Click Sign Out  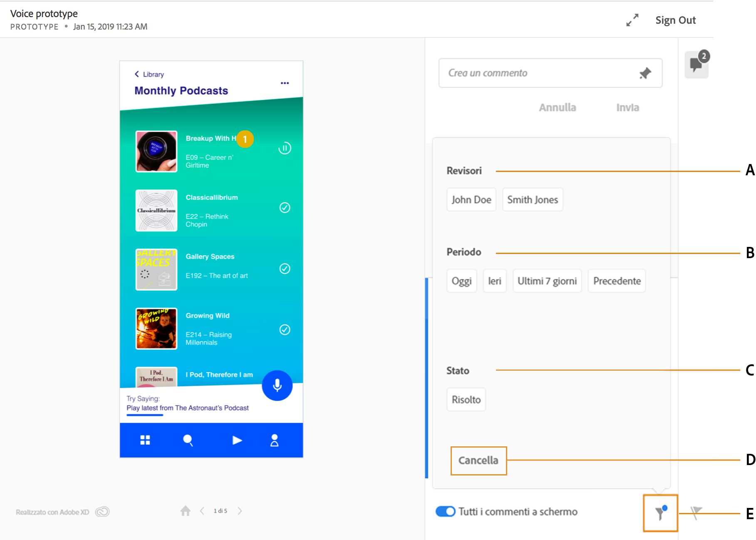coord(676,20)
